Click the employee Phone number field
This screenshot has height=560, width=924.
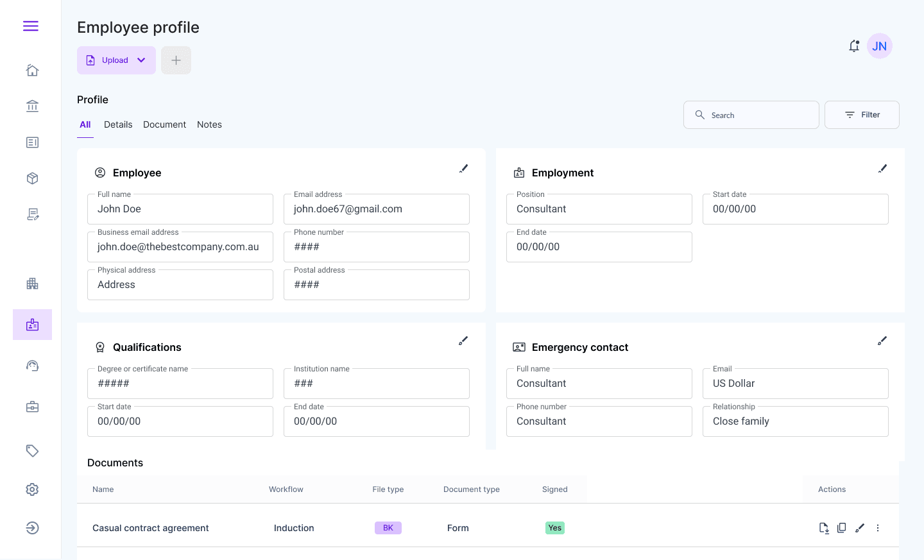pyautogui.click(x=377, y=247)
